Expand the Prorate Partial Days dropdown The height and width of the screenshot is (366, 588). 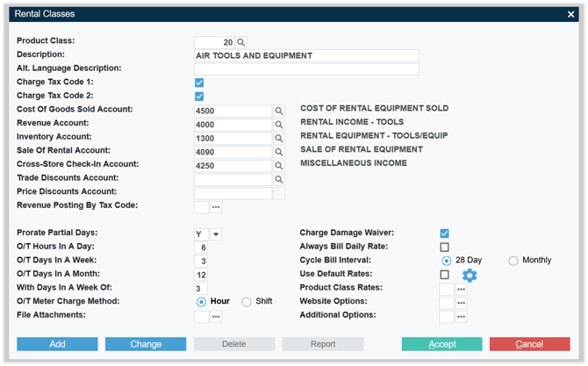click(216, 234)
